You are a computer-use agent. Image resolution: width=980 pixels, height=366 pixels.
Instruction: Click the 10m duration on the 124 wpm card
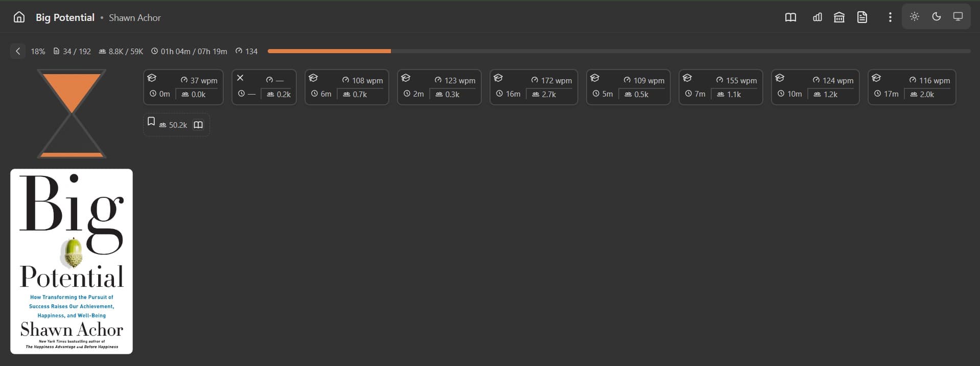pyautogui.click(x=790, y=94)
